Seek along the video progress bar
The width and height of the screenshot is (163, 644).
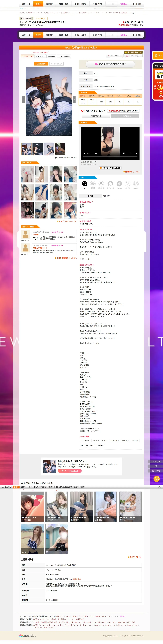[110, 157]
